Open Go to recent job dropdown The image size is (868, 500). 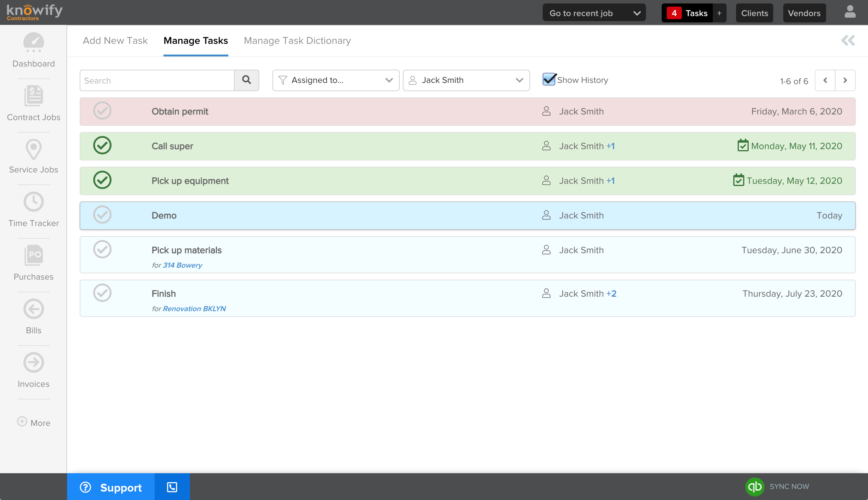[x=594, y=13]
